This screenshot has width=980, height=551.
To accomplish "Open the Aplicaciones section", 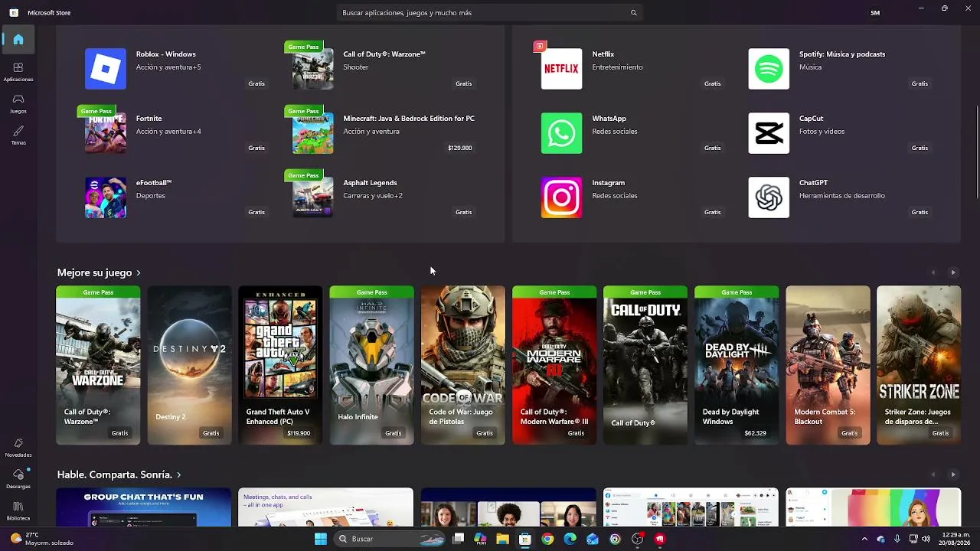I will coord(18,72).
